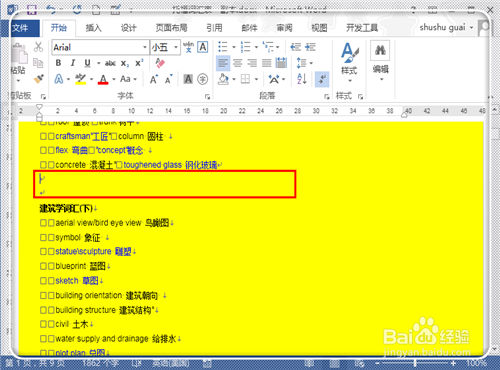Expand the bullets library dropdown arrow

[234, 47]
